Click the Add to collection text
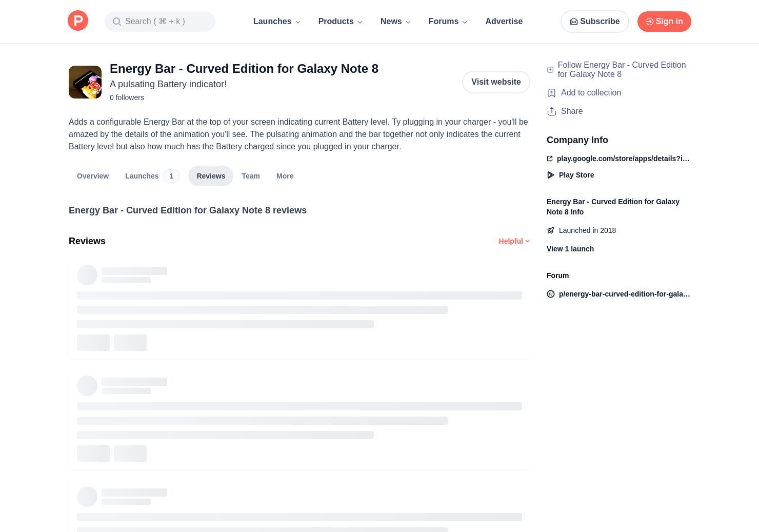 pyautogui.click(x=591, y=93)
